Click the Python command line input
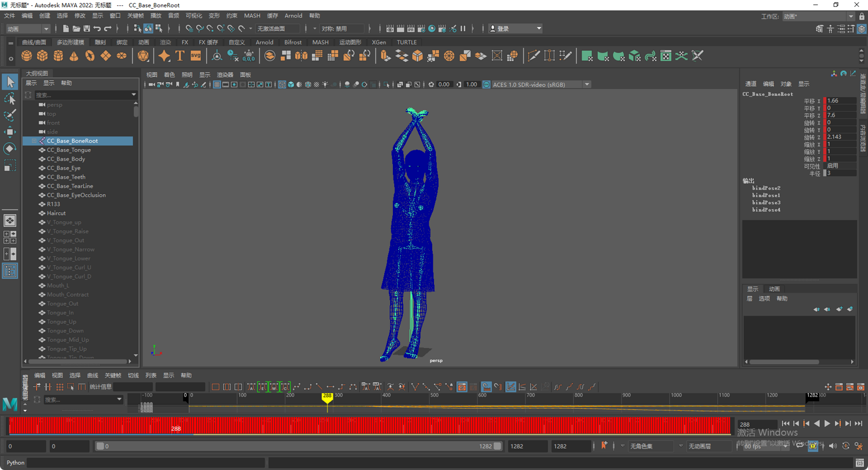Image resolution: width=868 pixels, height=470 pixels. [x=146, y=462]
